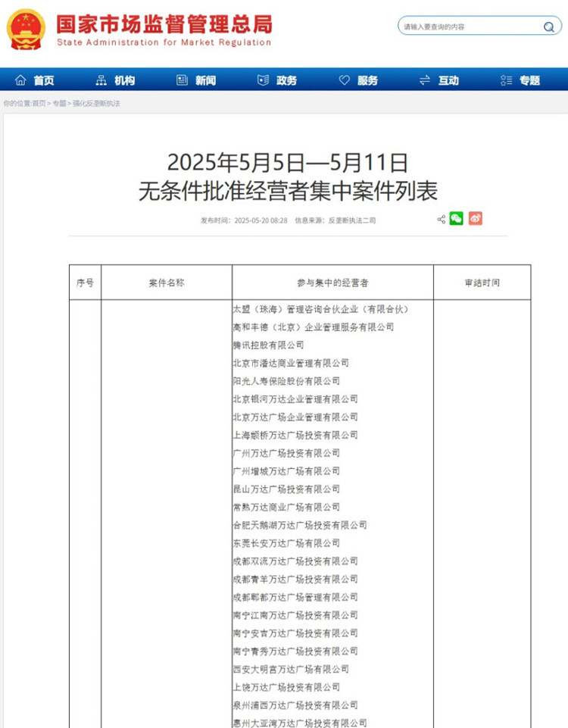The width and height of the screenshot is (568, 728).
Task: Click the 专题 list icon
Action: click(507, 80)
